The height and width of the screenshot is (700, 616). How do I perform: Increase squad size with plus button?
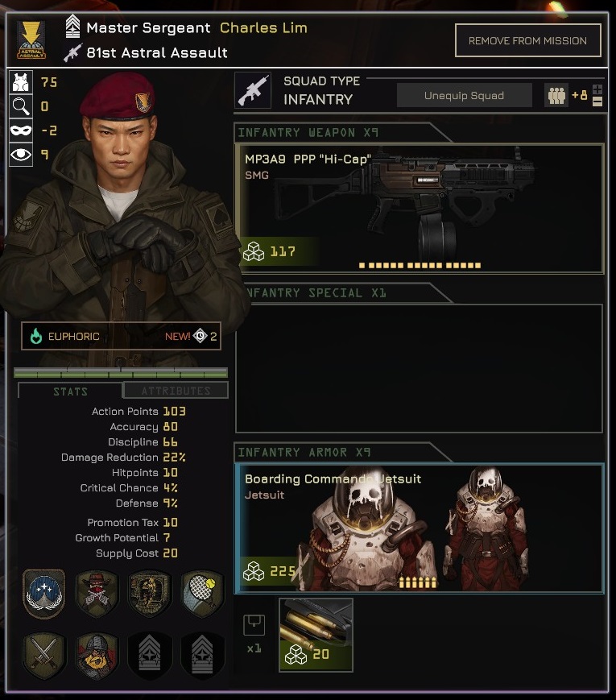(597, 89)
